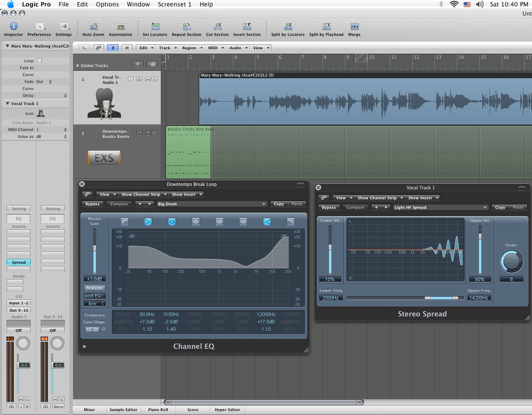Click the EXS instrument icon on track 2
The image size is (532, 415).
pyautogui.click(x=104, y=158)
